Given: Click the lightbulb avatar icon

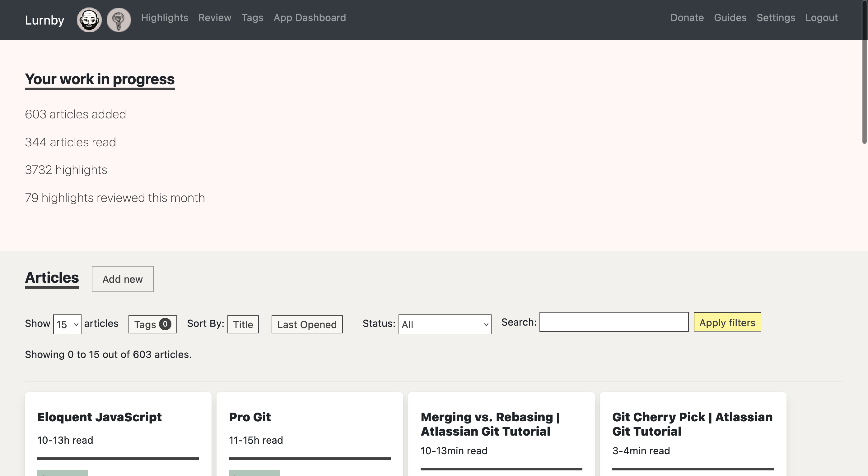Looking at the screenshot, I should (x=119, y=20).
